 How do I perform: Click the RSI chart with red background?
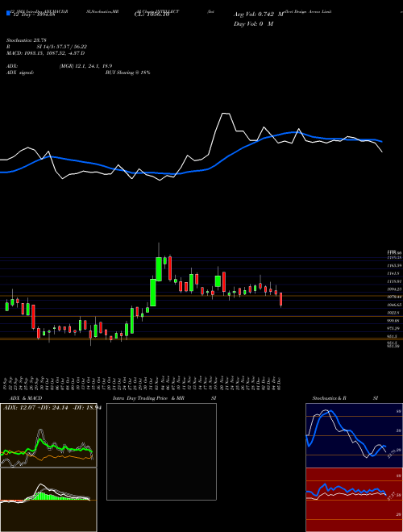[x=354, y=500]
